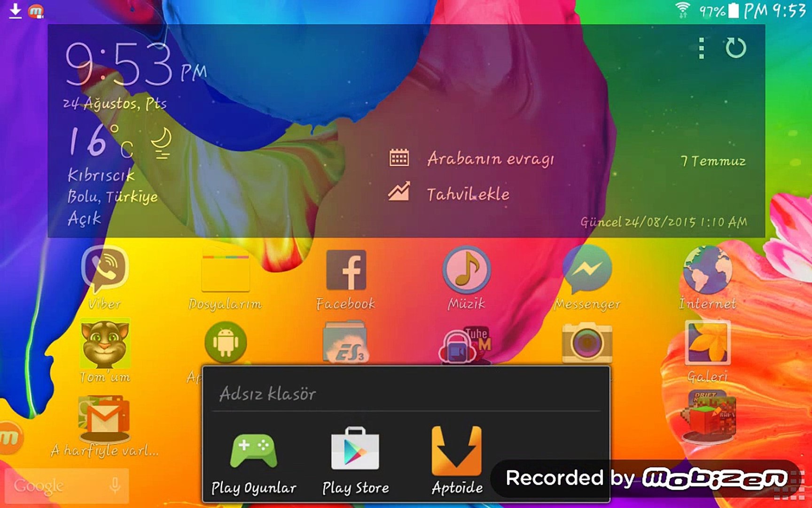This screenshot has width=812, height=508.
Task: Open Play Oyunlar in the folder
Action: 254,451
